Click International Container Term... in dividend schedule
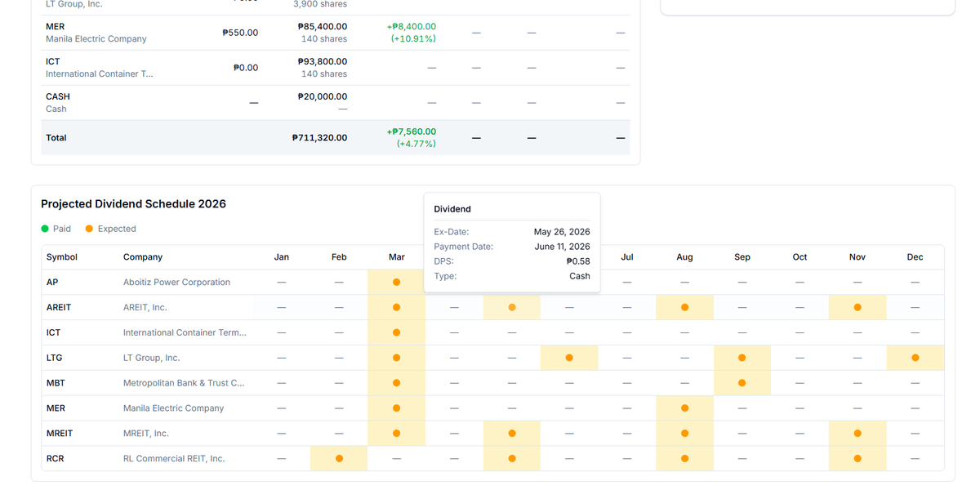The width and height of the screenshot is (980, 499). (x=185, y=332)
